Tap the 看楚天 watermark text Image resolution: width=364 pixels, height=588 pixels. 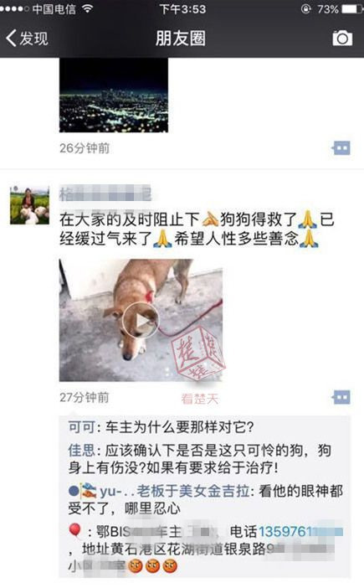200,399
